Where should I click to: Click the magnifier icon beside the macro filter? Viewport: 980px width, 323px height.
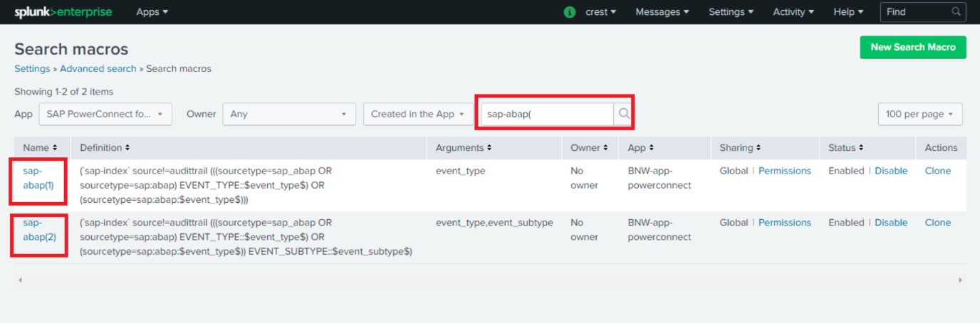[x=623, y=114]
